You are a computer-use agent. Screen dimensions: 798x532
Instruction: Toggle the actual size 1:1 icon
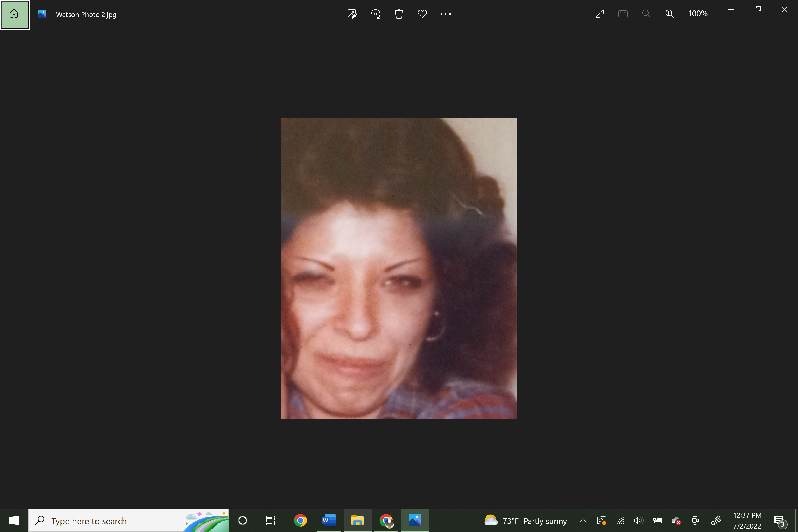(623, 14)
